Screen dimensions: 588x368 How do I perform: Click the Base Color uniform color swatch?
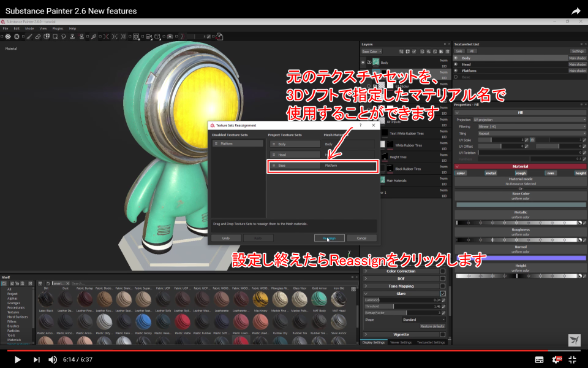(521, 205)
